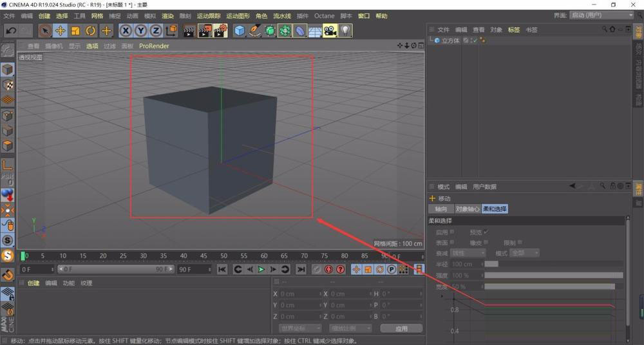Click the magnet icon in left toolbar
Screen dimensions: 644x345
click(x=7, y=274)
